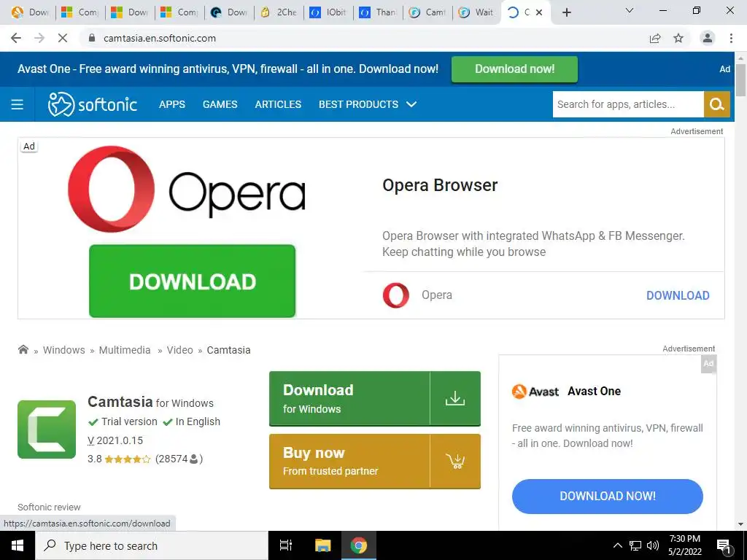Open the notification center icon
Image resolution: width=747 pixels, height=560 pixels.
pos(724,545)
